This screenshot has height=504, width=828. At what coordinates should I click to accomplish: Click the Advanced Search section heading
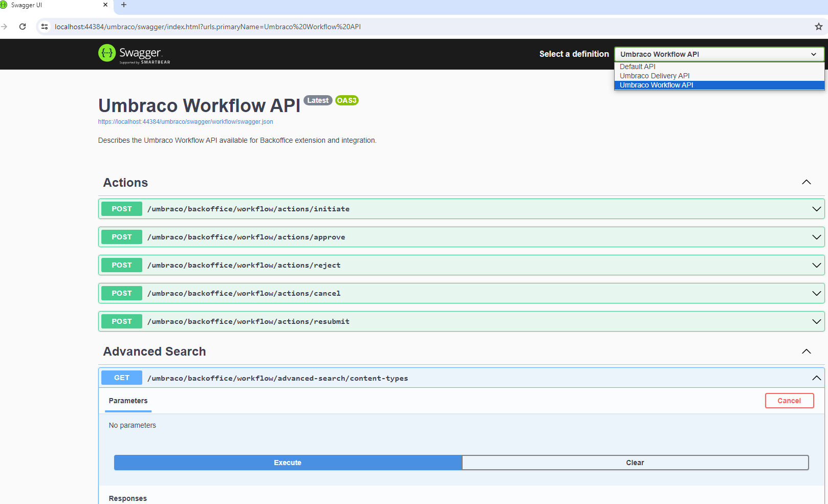tap(155, 352)
